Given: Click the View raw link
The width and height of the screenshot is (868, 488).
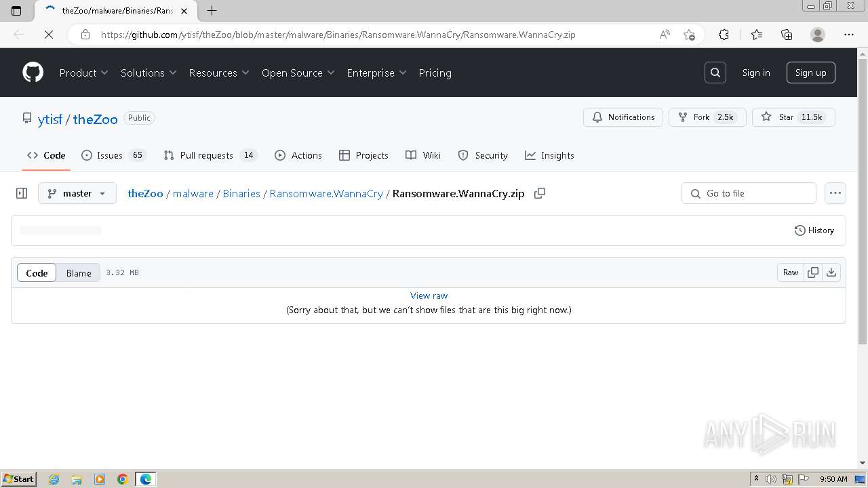Looking at the screenshot, I should tap(429, 296).
